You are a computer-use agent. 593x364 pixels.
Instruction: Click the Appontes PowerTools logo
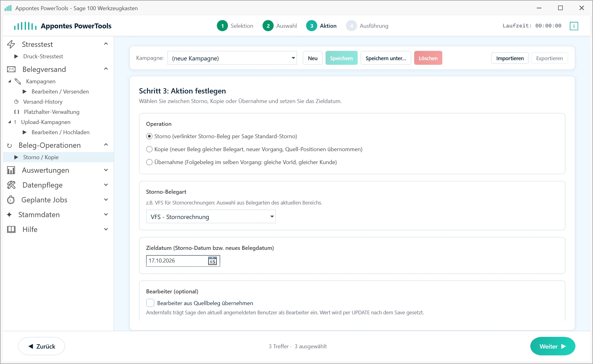click(x=63, y=26)
